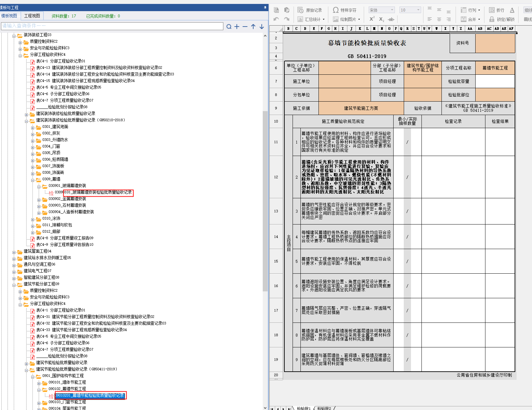Click the copy icon in the toolbar
The height and width of the screenshot is (410, 532).
(x=276, y=10)
